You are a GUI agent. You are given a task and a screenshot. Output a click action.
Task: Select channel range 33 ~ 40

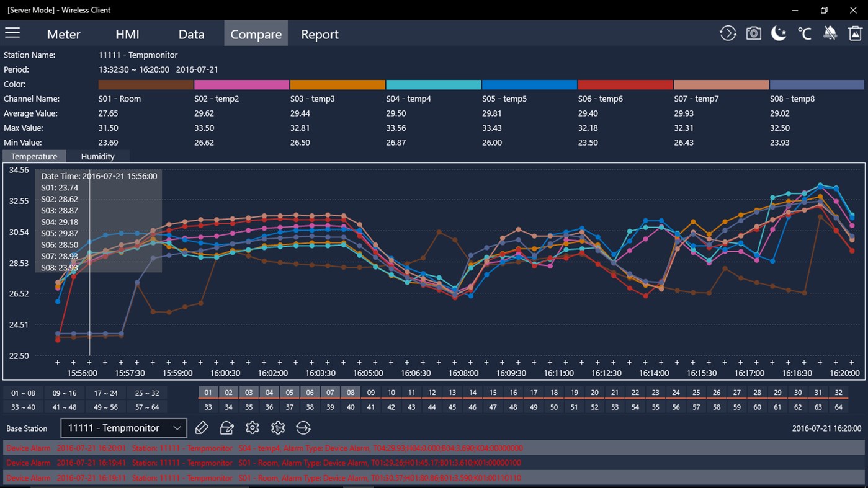pyautogui.click(x=23, y=407)
